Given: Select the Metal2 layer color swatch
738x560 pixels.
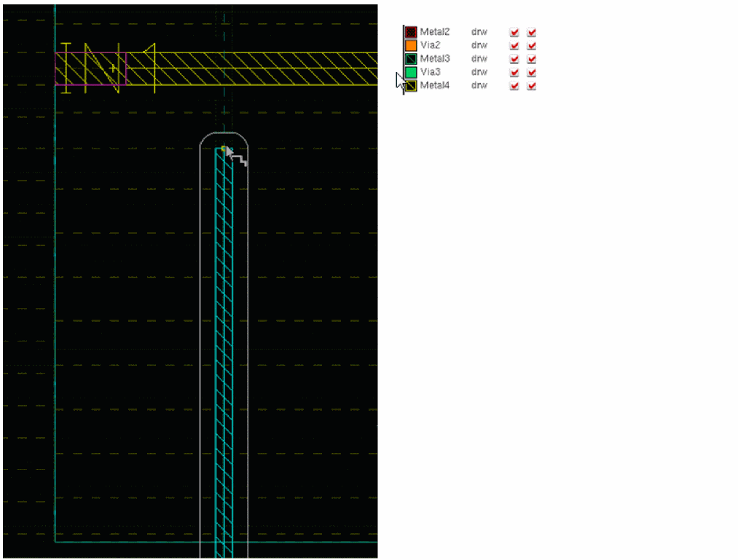Looking at the screenshot, I should tap(411, 32).
